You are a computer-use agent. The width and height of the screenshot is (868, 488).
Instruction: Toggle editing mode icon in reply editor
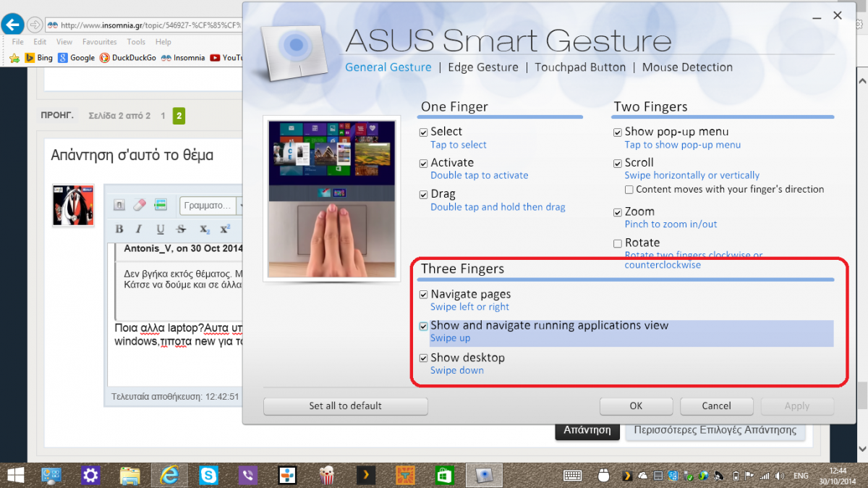tap(121, 205)
